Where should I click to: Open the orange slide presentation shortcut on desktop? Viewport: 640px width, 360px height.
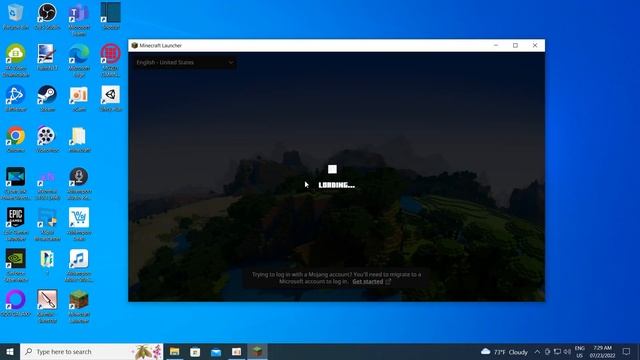tap(79, 95)
